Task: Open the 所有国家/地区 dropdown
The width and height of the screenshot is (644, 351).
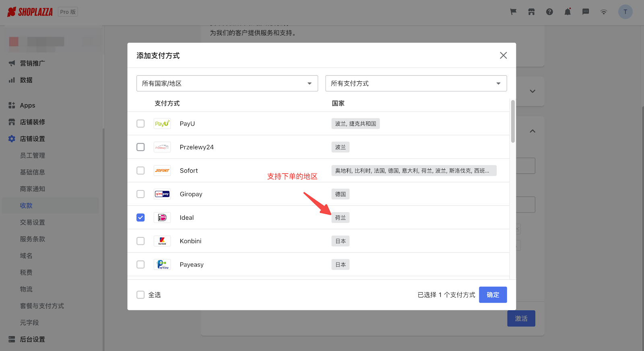Action: click(227, 83)
